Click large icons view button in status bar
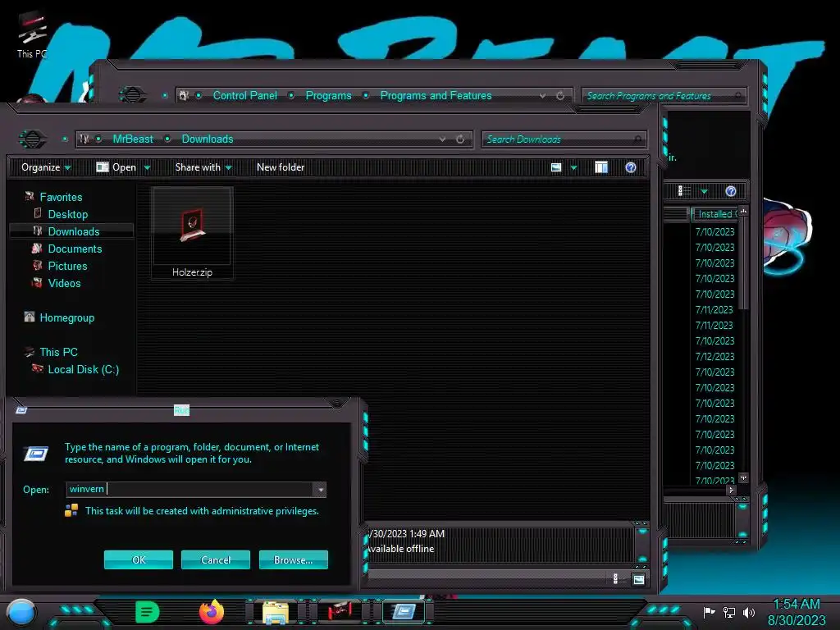840x630 pixels. [638, 579]
